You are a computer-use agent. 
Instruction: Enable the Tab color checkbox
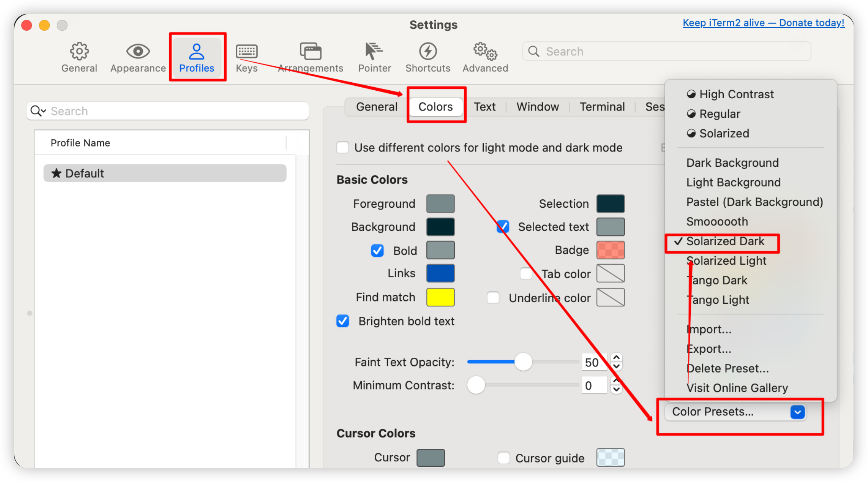tap(526, 274)
